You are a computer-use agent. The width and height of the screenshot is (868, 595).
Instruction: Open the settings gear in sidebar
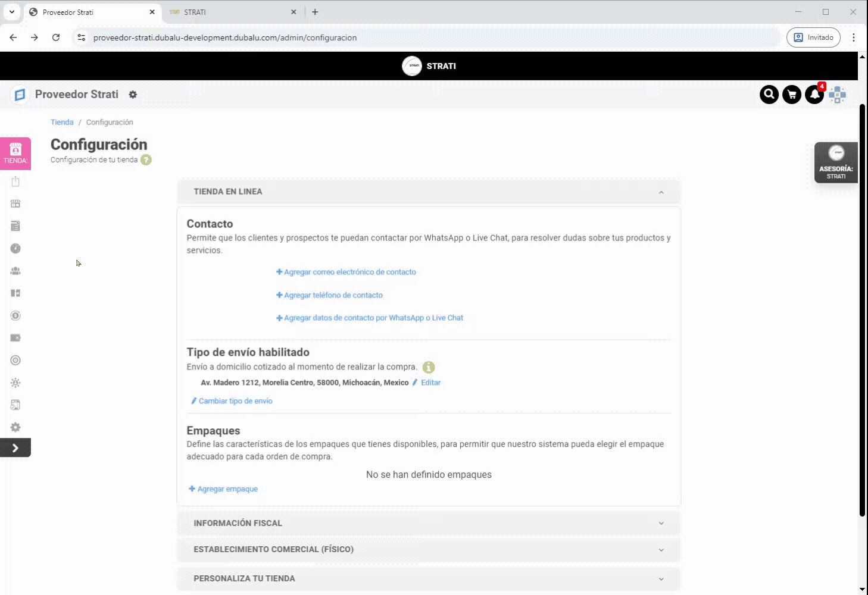15,427
